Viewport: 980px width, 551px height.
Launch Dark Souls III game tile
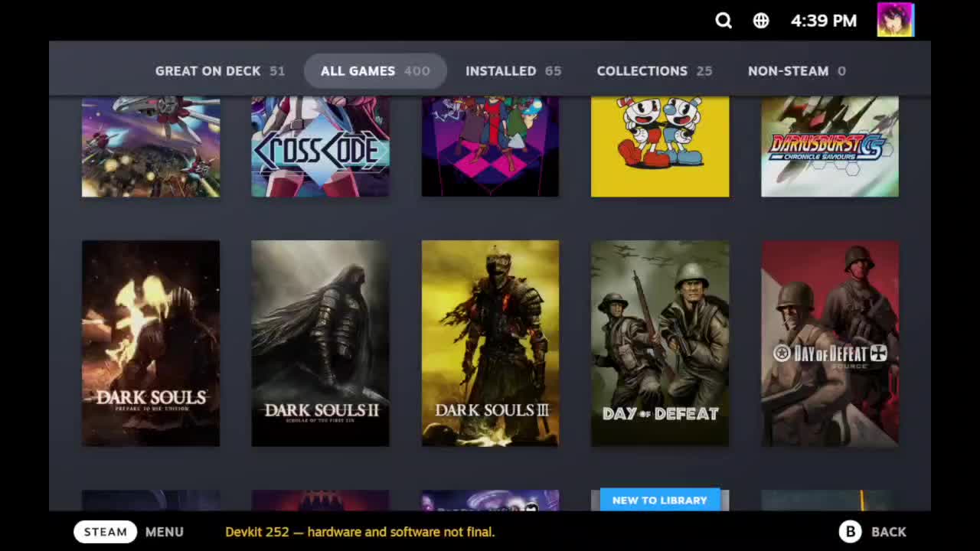[x=490, y=344]
